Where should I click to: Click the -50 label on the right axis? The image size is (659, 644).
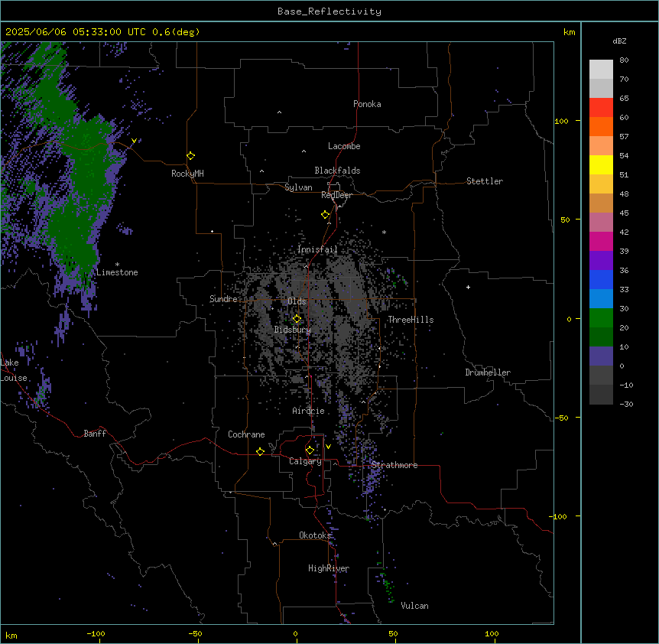click(x=562, y=418)
